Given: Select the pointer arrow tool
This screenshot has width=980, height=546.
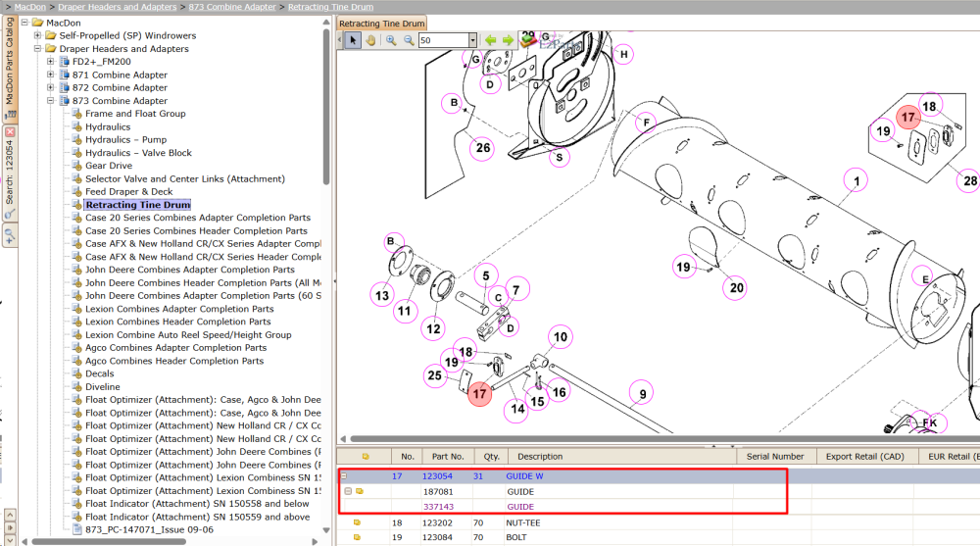Looking at the screenshot, I should (353, 40).
